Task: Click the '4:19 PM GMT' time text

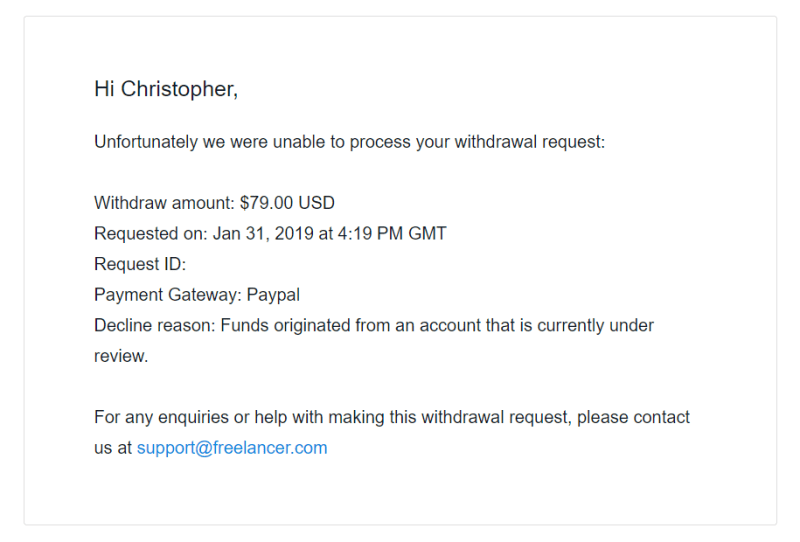Action: 392,233
